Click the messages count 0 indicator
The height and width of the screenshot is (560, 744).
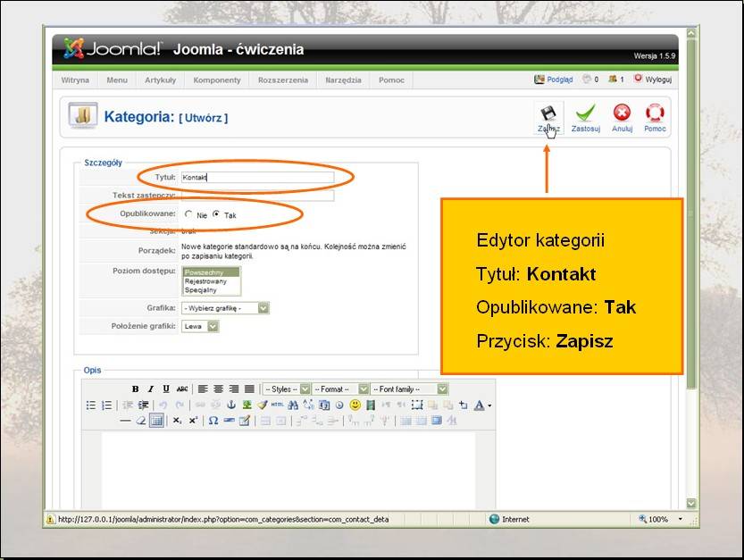click(590, 79)
